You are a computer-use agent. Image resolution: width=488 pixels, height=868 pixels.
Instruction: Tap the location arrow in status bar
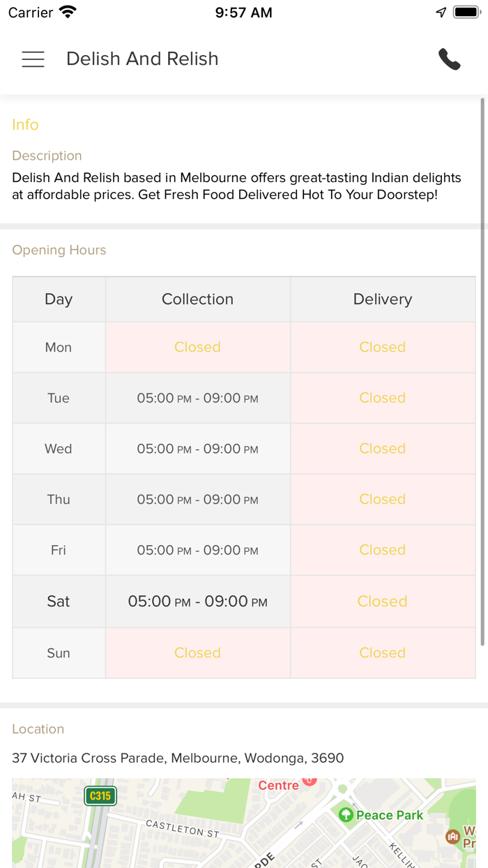click(441, 13)
